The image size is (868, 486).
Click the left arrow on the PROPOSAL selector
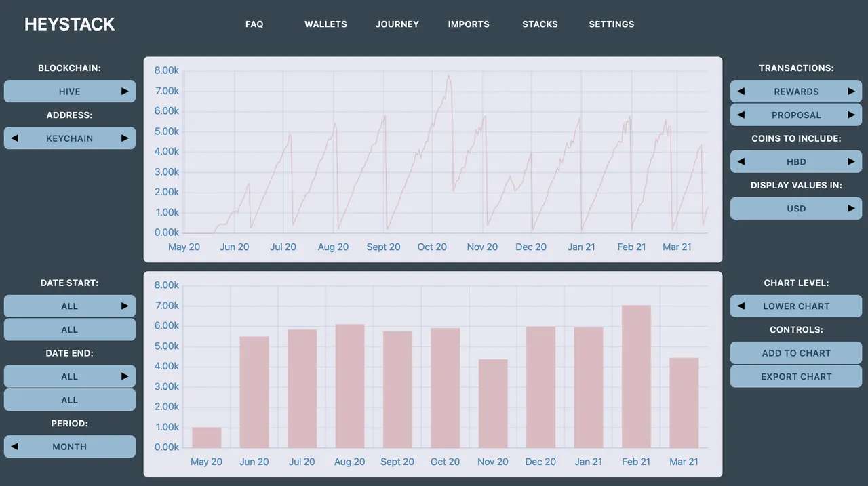pyautogui.click(x=741, y=115)
